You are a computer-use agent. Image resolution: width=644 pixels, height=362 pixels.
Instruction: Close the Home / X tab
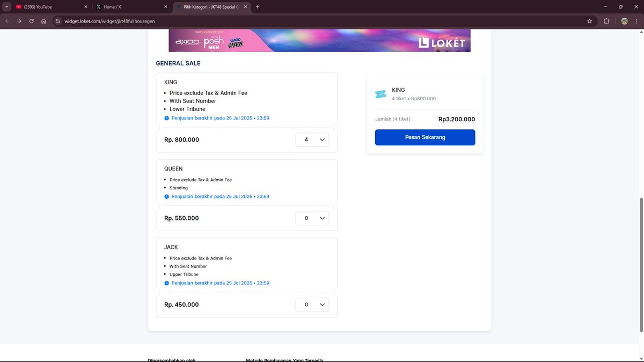pyautogui.click(x=166, y=7)
